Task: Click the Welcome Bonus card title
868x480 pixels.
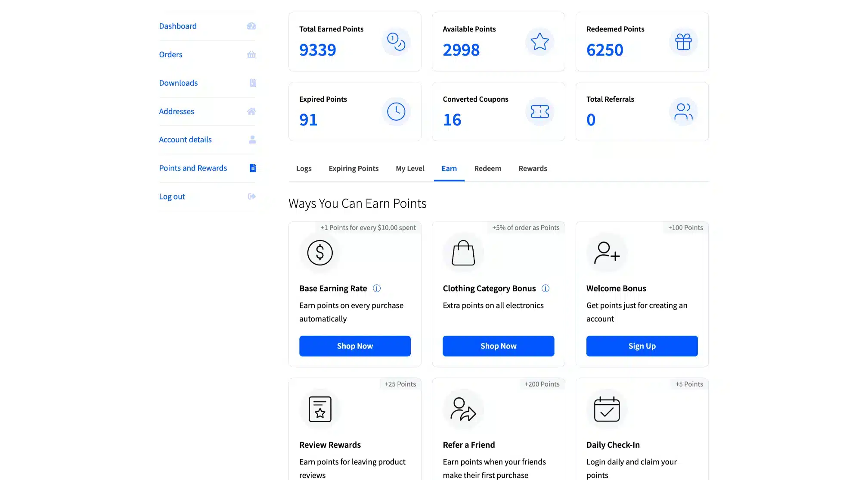Action: pyautogui.click(x=616, y=289)
